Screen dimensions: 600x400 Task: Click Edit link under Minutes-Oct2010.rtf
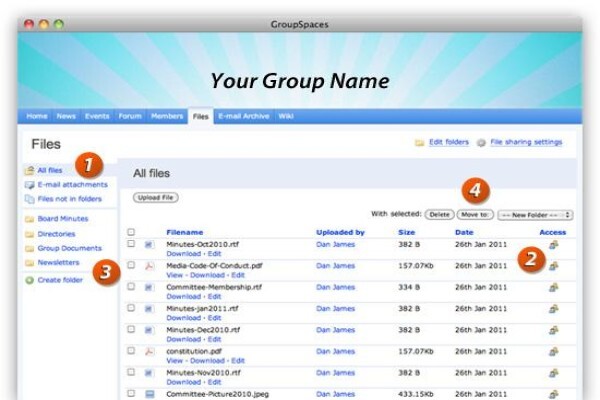pos(214,254)
